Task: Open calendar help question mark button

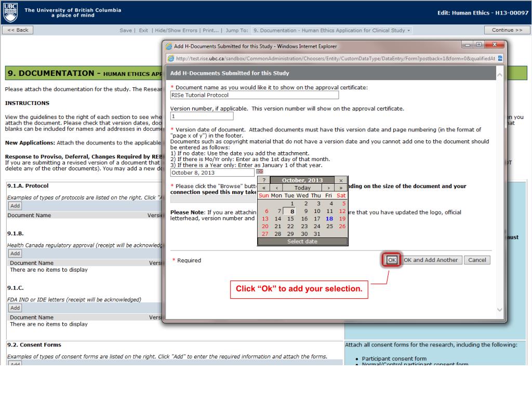Action: [x=264, y=180]
